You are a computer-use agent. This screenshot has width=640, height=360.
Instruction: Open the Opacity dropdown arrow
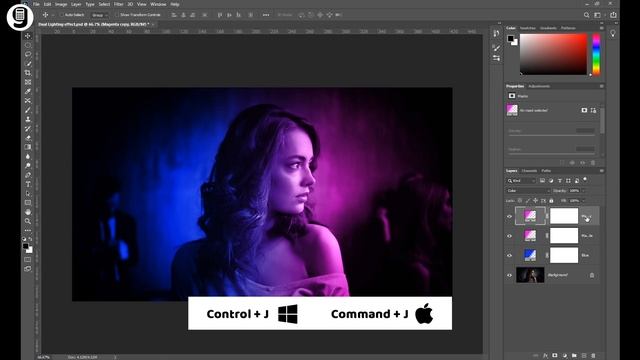click(583, 191)
